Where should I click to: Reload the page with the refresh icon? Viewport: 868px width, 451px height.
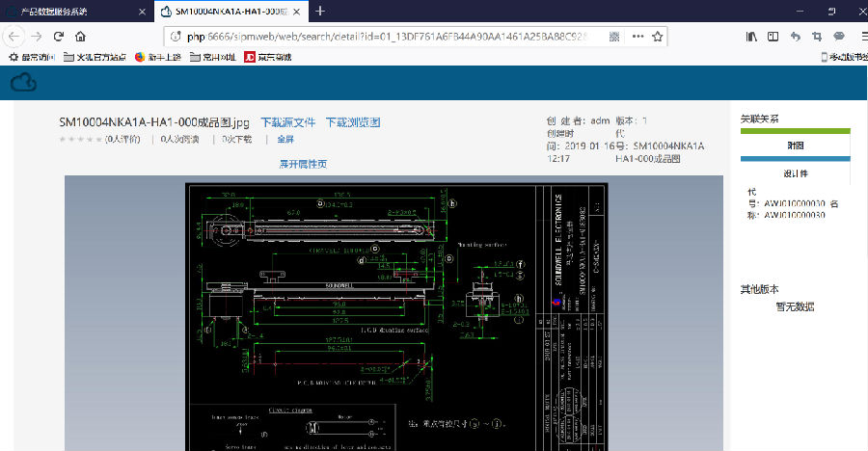59,36
